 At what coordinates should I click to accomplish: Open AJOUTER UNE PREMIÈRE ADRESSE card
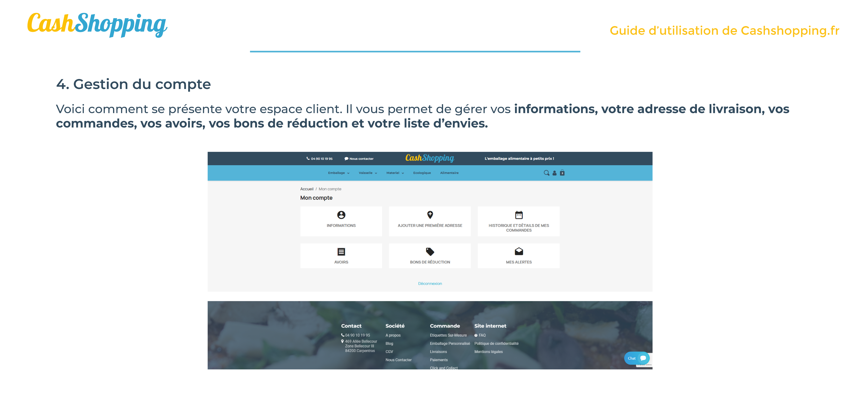tap(430, 221)
